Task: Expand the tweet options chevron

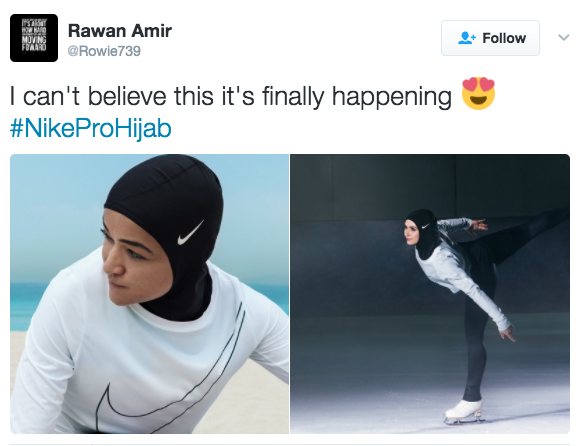Action: (563, 37)
